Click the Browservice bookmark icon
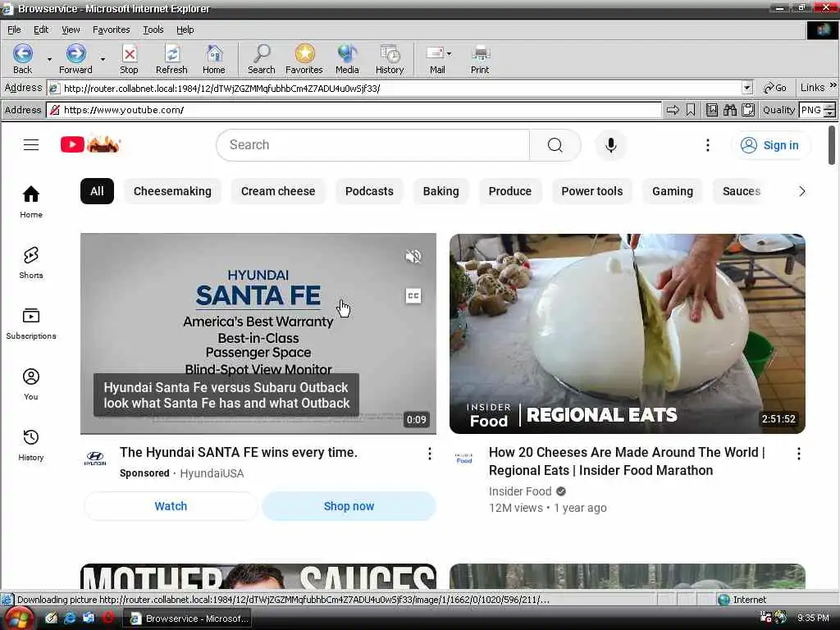Viewport: 840px width, 630px height. [x=691, y=110]
